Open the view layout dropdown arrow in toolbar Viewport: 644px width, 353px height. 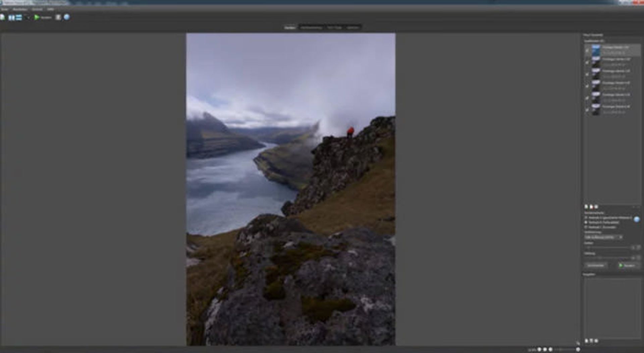click(x=28, y=17)
